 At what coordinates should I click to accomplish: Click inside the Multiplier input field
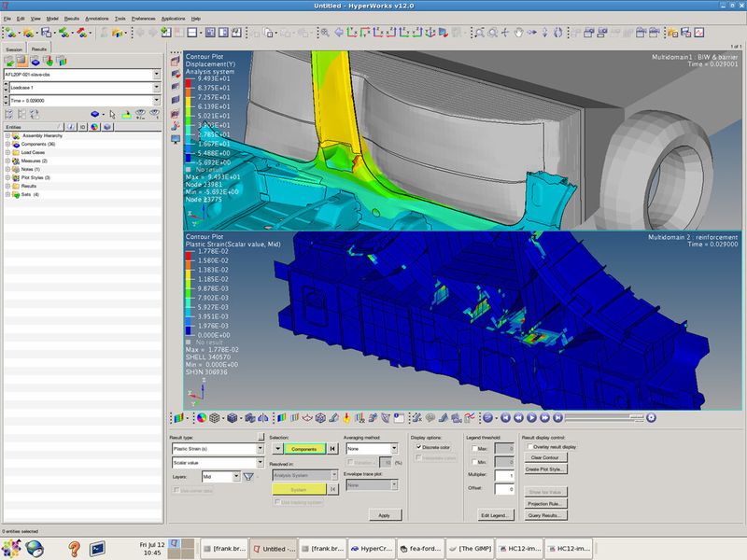[x=504, y=475]
